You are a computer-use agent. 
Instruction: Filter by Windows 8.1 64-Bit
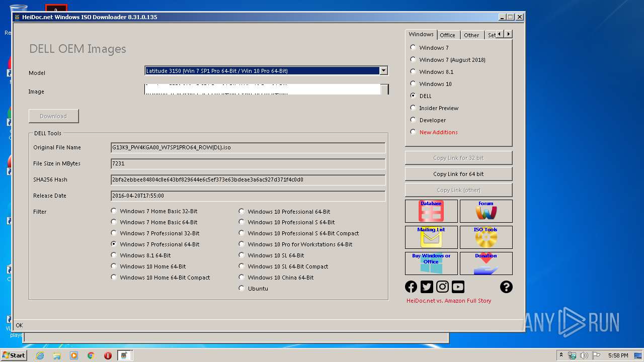pyautogui.click(x=114, y=255)
